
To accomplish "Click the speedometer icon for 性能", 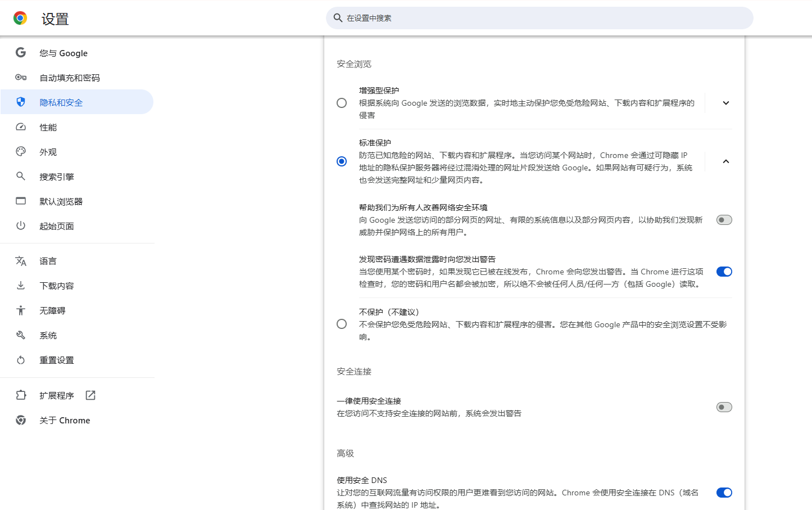I will pos(21,127).
